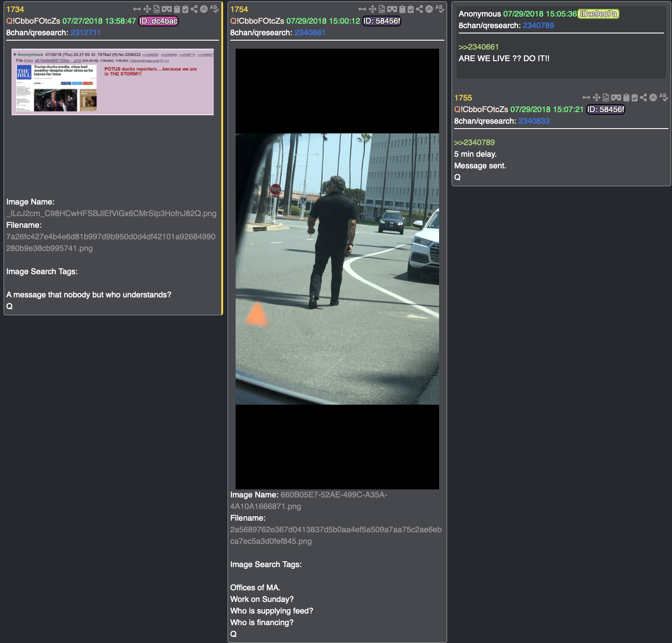The image size is (672, 643).
Task: Click the VR goggles icon on post 1754
Action: coord(392,9)
